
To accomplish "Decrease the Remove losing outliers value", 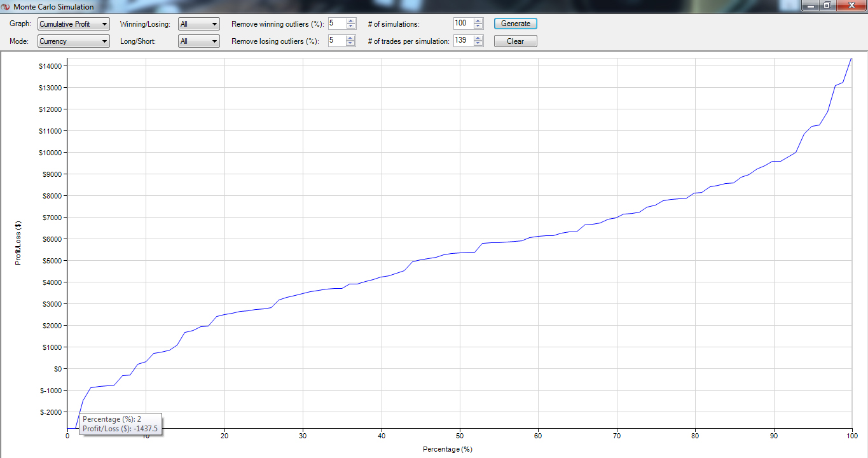I will click(x=351, y=44).
